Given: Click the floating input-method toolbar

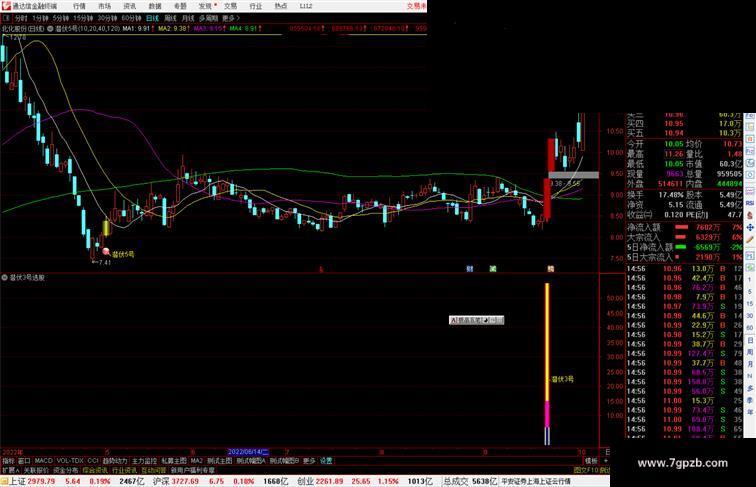Looking at the screenshot, I should coord(476,320).
